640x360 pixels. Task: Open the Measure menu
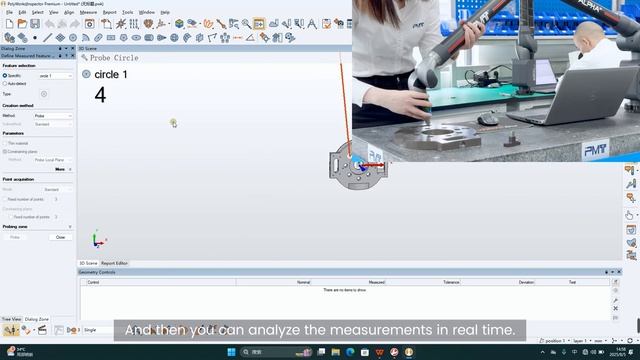coord(88,13)
